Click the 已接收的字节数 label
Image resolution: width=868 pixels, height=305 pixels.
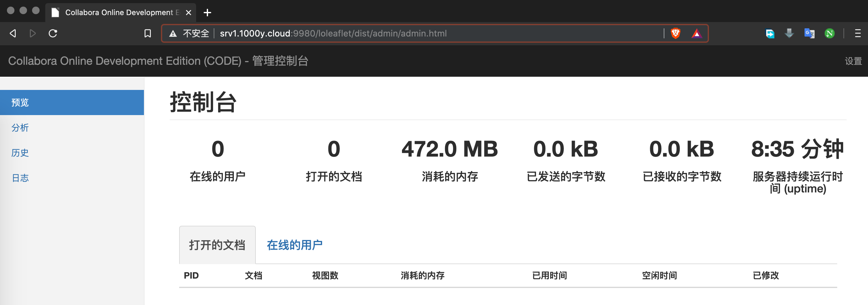click(682, 177)
